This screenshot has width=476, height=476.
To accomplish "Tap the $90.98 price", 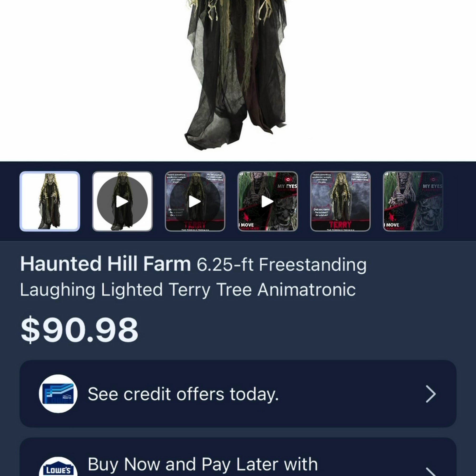I will click(79, 330).
